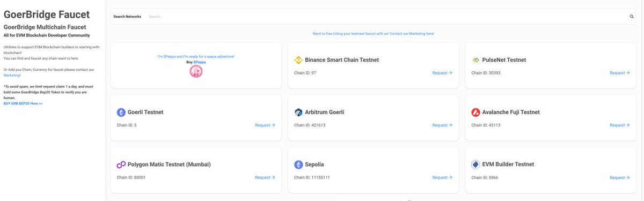The height and width of the screenshot is (201, 644).
Task: Click the Goerli Testnet heading
Action: [145, 112]
